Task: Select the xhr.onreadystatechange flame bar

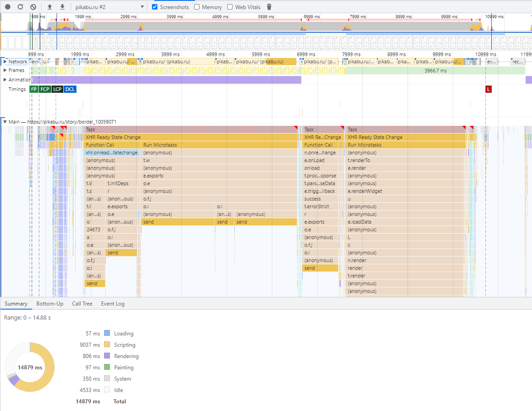Action: coord(112,153)
